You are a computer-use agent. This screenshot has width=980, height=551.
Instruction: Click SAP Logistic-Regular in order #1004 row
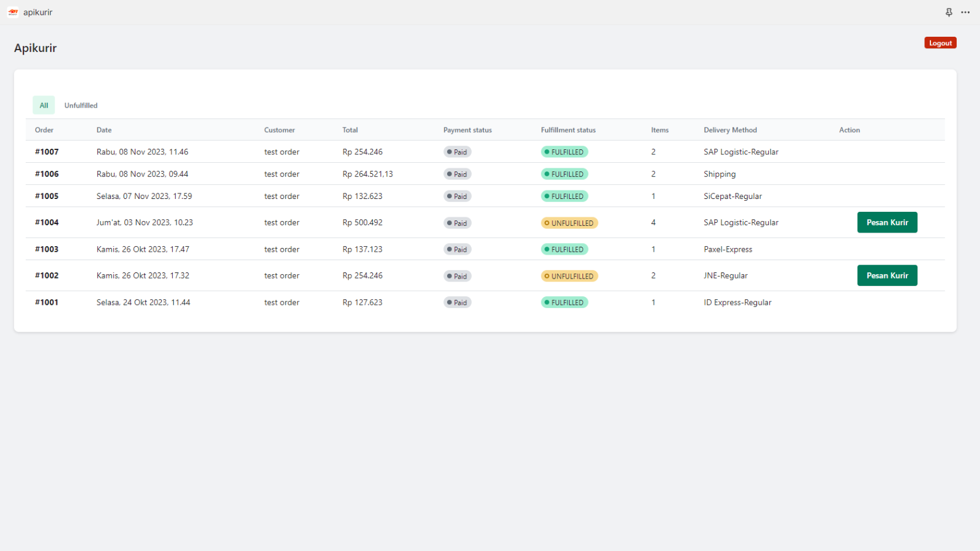point(741,222)
